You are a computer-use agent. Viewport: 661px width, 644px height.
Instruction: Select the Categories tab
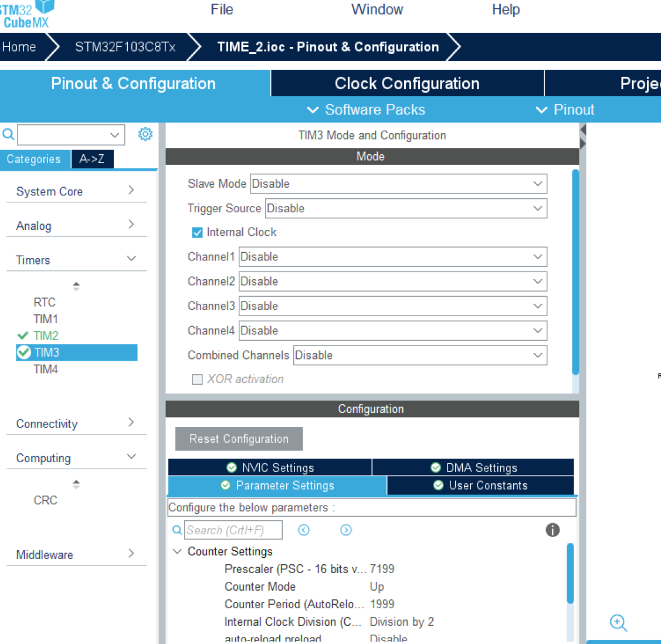[34, 159]
